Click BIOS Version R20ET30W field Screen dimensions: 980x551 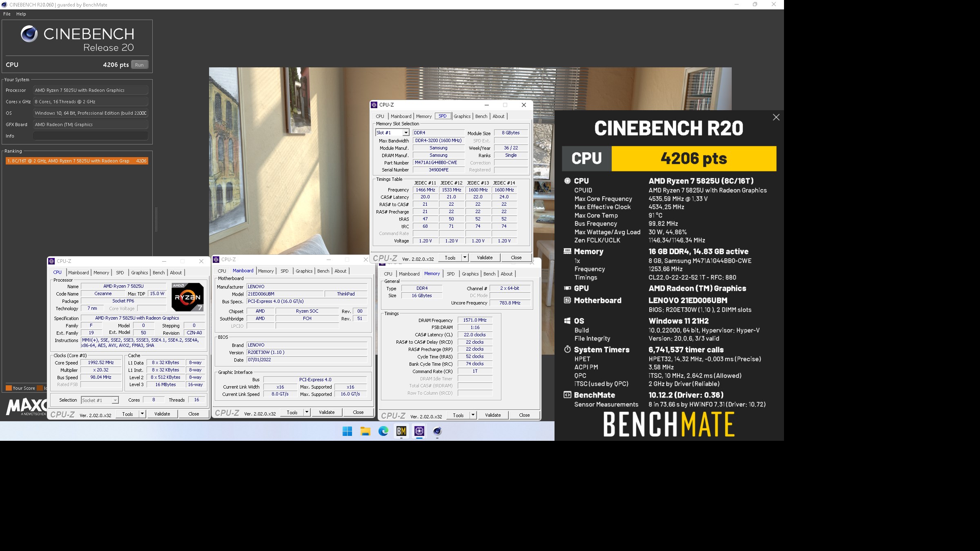pyautogui.click(x=307, y=352)
